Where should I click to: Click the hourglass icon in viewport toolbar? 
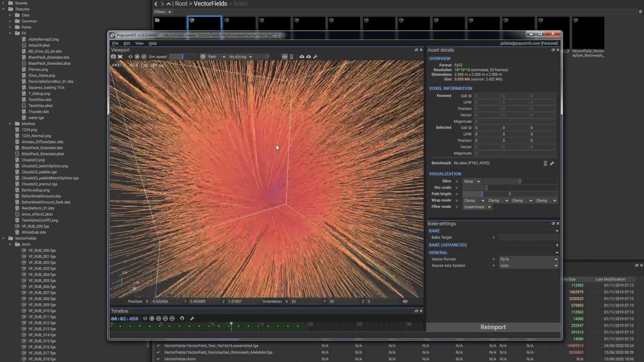point(291,56)
